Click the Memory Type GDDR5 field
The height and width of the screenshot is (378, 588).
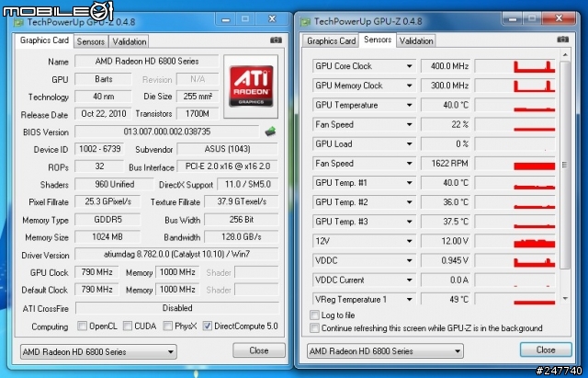[x=107, y=220]
